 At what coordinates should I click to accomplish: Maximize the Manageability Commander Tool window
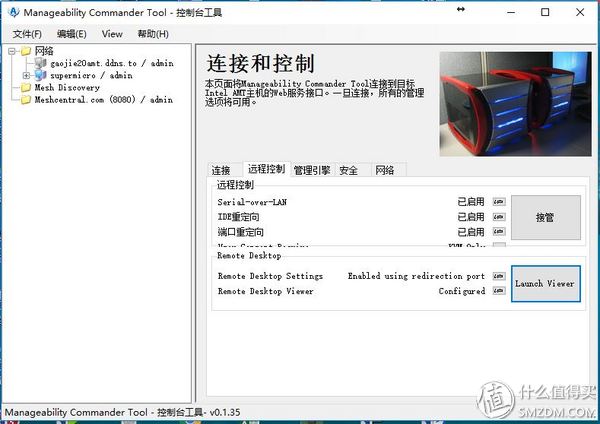[545, 12]
